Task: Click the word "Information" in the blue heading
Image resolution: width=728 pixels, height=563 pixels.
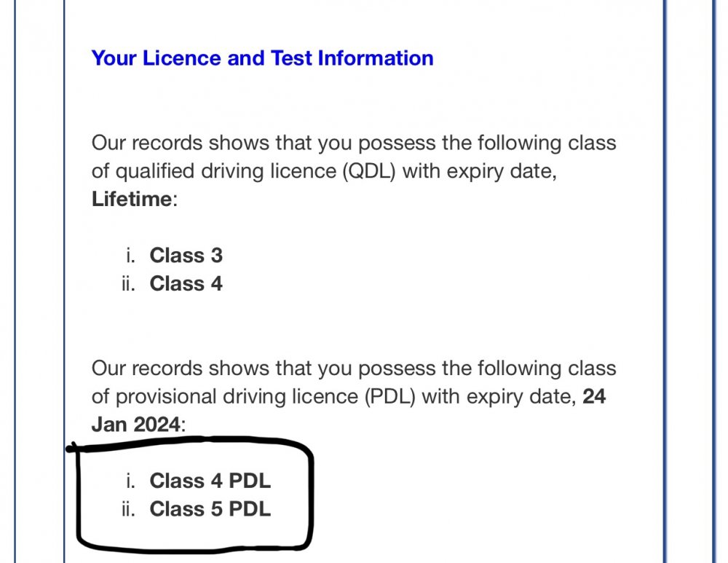Action: tap(376, 58)
